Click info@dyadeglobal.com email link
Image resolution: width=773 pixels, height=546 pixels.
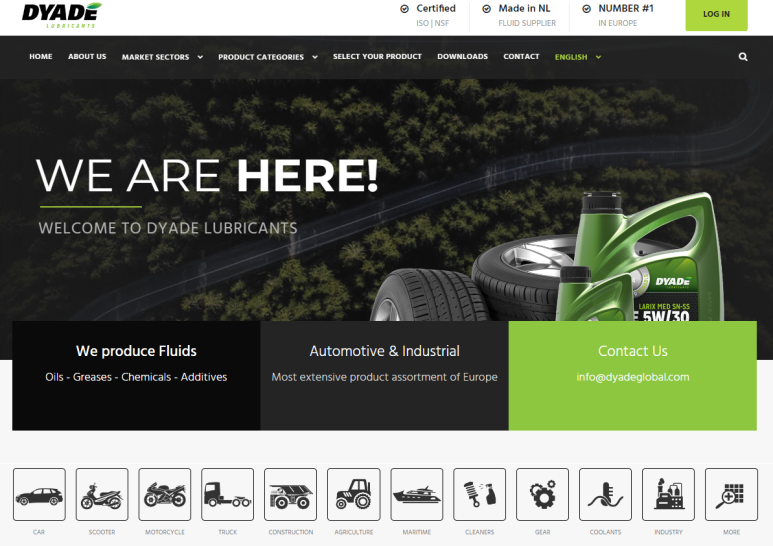tap(632, 377)
